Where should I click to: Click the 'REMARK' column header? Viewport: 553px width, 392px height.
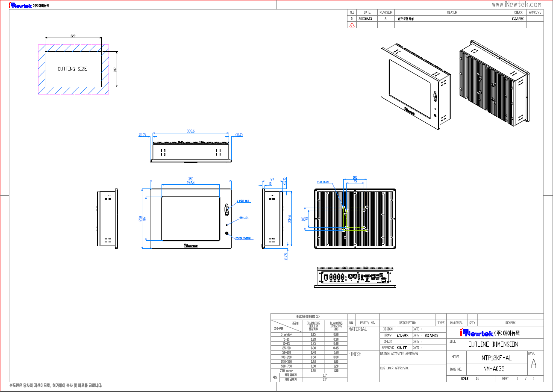point(510,323)
